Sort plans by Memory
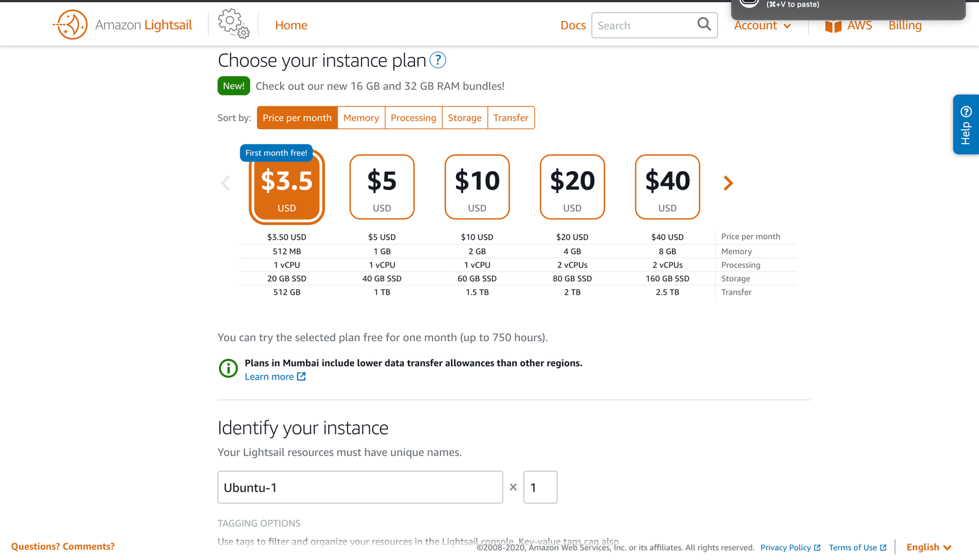 click(x=361, y=118)
